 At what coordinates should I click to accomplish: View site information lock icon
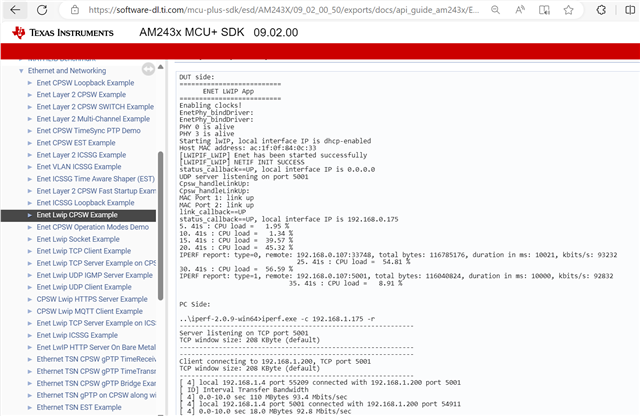click(74, 10)
